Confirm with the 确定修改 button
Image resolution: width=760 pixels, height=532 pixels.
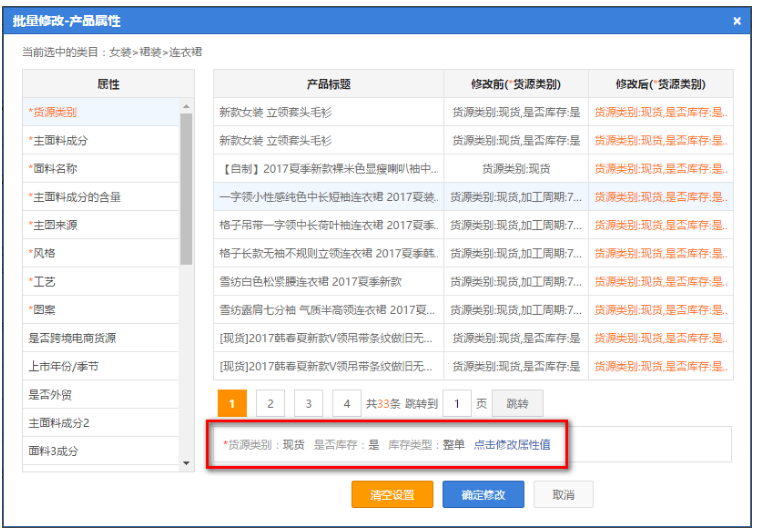point(483,495)
